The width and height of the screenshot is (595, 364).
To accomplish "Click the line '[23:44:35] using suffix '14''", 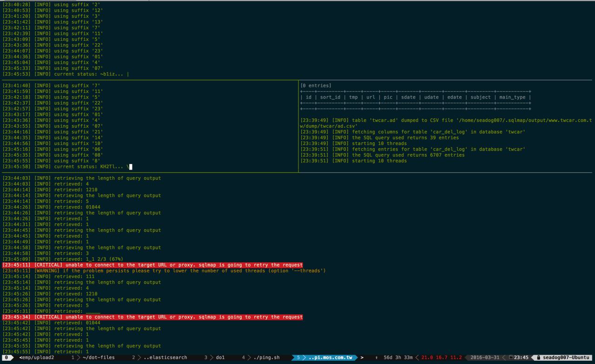I will 53,138.
